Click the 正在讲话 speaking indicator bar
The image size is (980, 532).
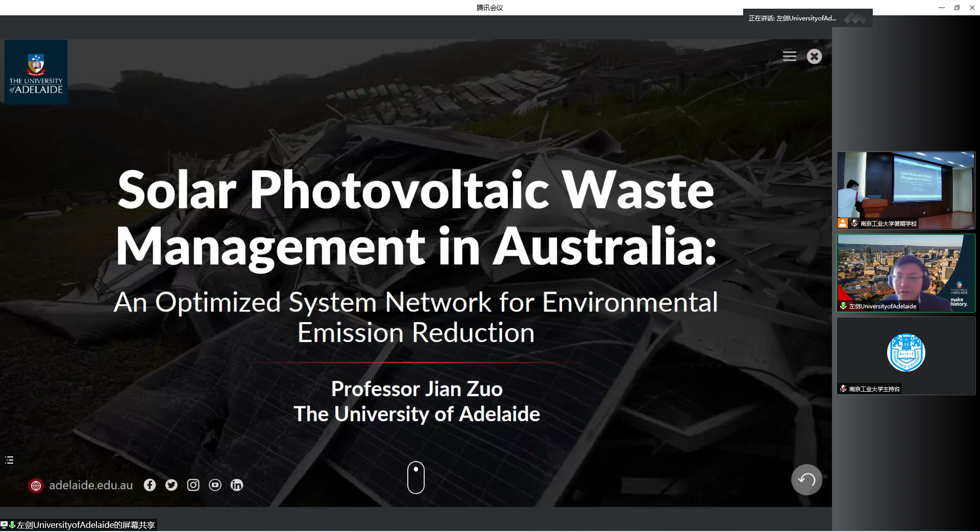[x=792, y=18]
